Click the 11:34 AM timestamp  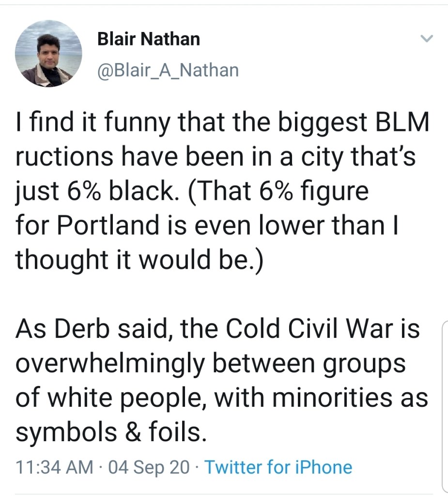point(54,467)
